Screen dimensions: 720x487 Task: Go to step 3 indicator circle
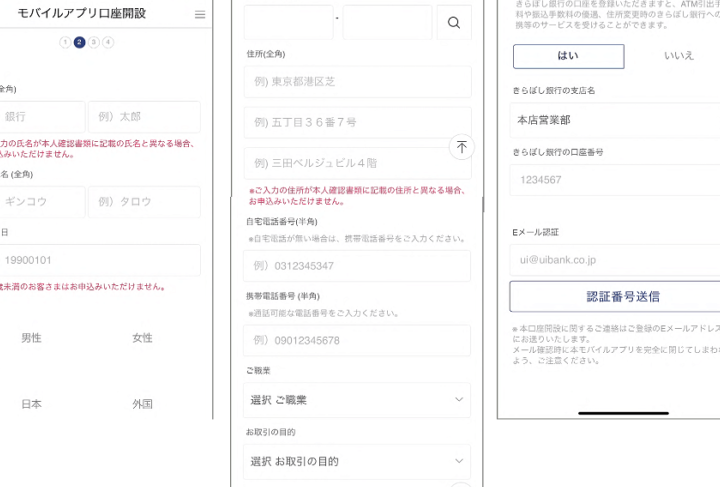pos(93,42)
